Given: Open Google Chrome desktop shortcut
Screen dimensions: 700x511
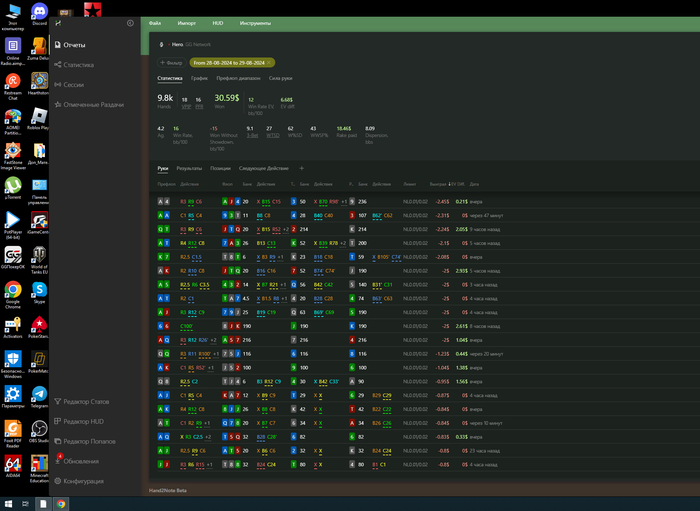Looking at the screenshot, I should pyautogui.click(x=13, y=295).
